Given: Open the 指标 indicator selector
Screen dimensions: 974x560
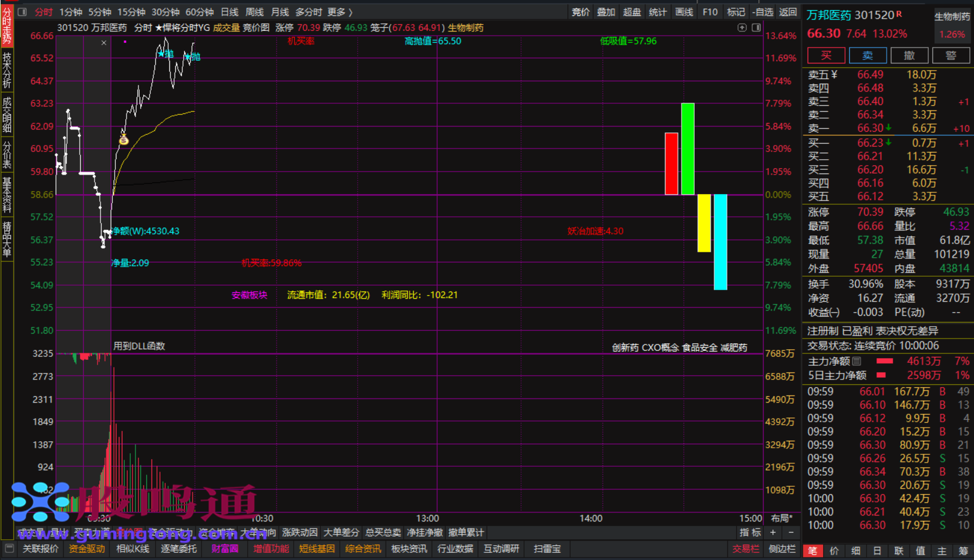Looking at the screenshot, I should 750,532.
